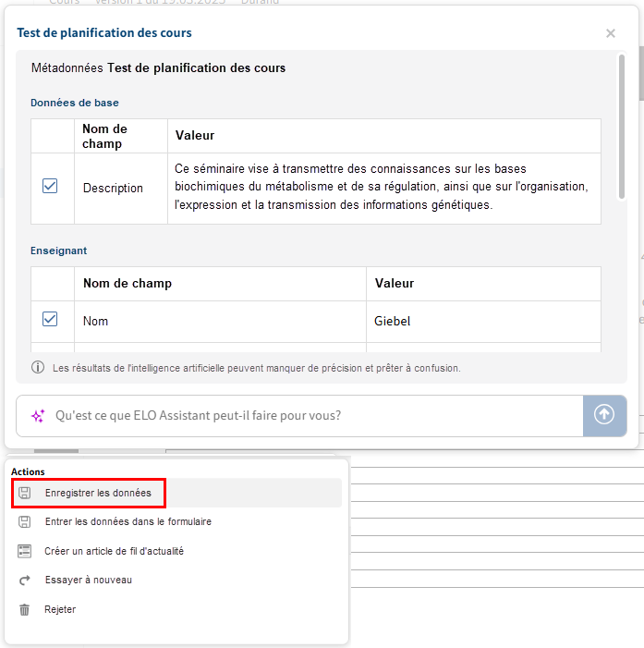Click the Données de base section heading

[75, 103]
